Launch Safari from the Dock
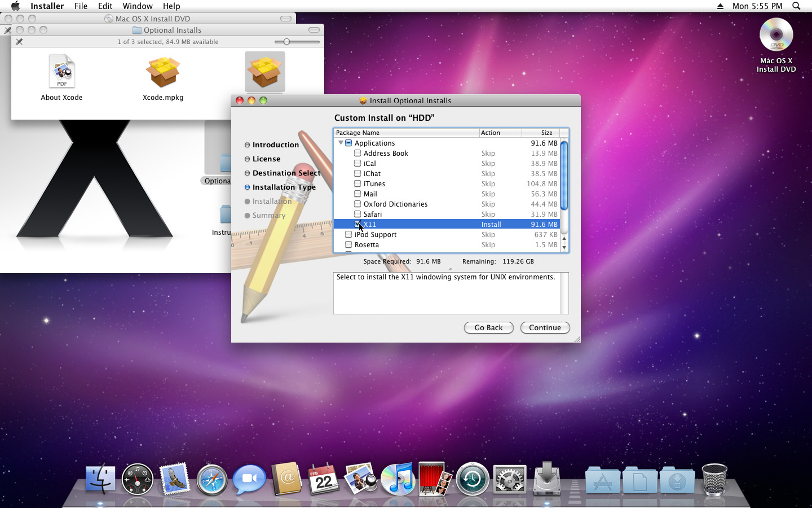The image size is (812, 508). 212,479
